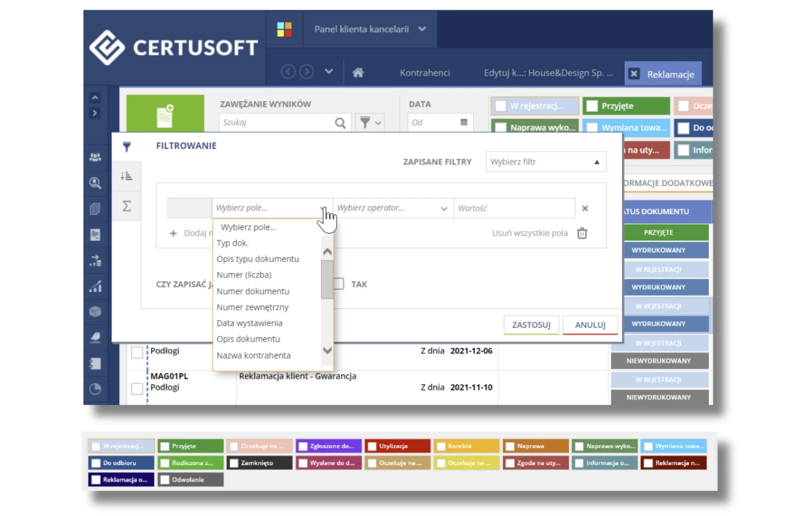Viewport: 812px width, 516px height.
Task: Select checkbox for MAG01PL Podłogi row
Action: pos(137,389)
